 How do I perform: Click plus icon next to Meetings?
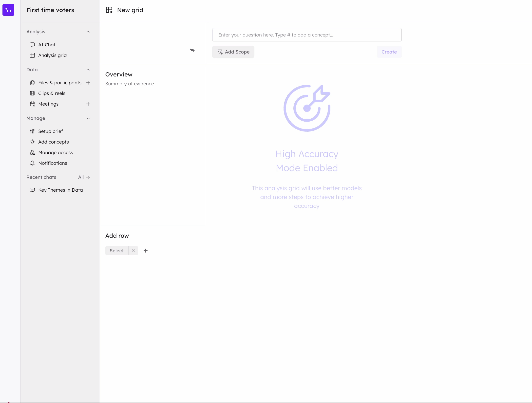[88, 104]
